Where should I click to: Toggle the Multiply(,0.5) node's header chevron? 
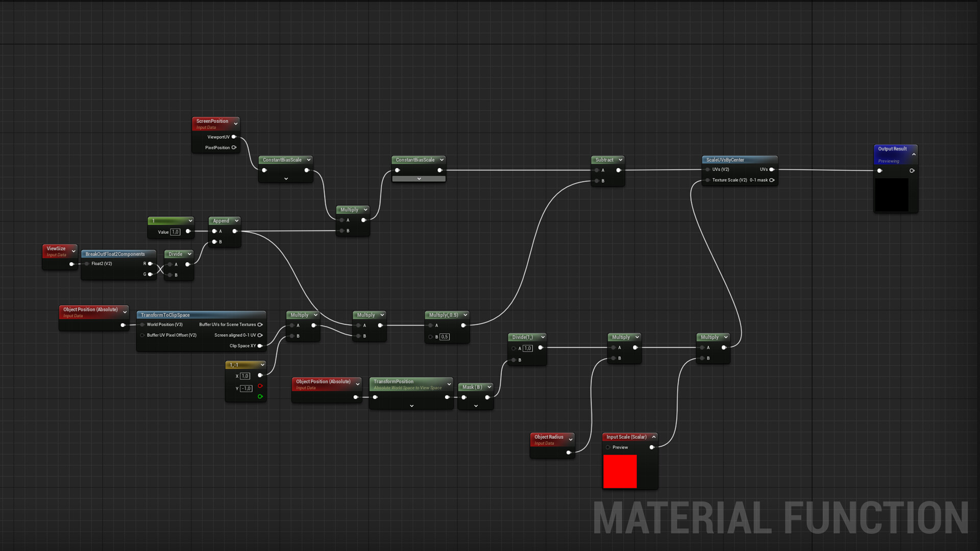click(465, 315)
